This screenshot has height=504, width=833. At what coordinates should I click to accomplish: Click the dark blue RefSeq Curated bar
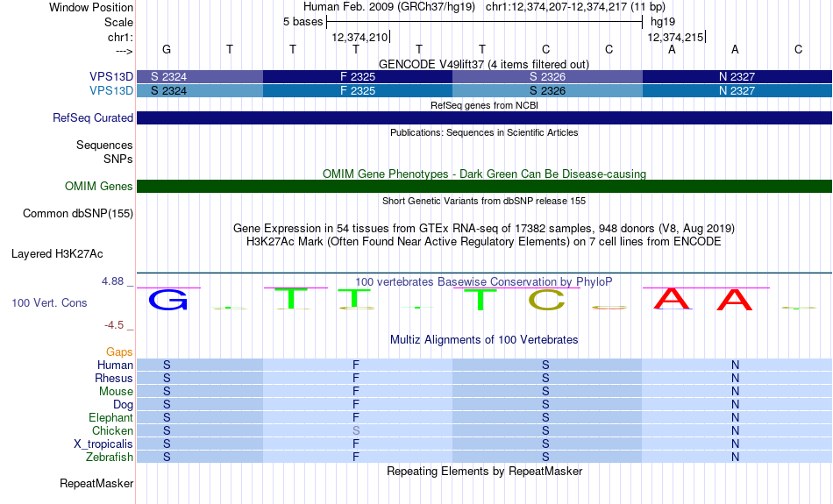(x=485, y=118)
